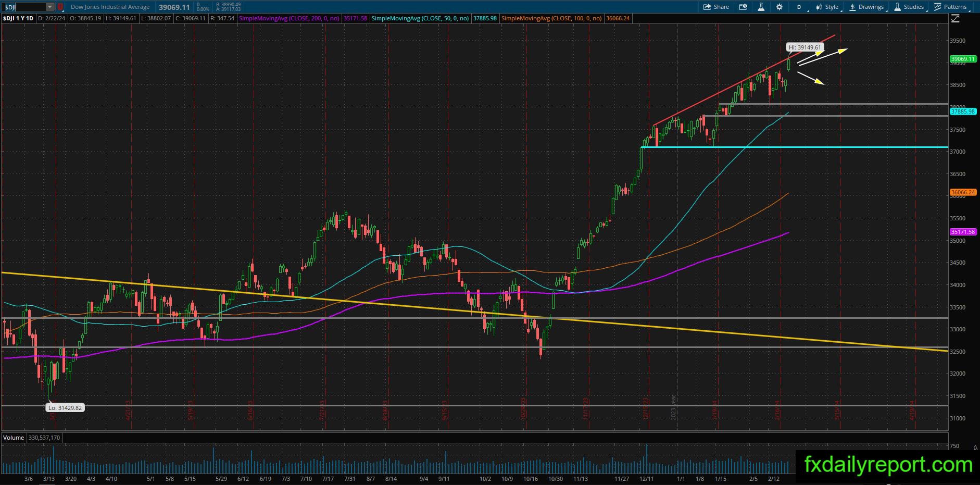The width and height of the screenshot is (980, 485).
Task: Click the orange 36066.24 price axis bubble
Action: click(963, 192)
